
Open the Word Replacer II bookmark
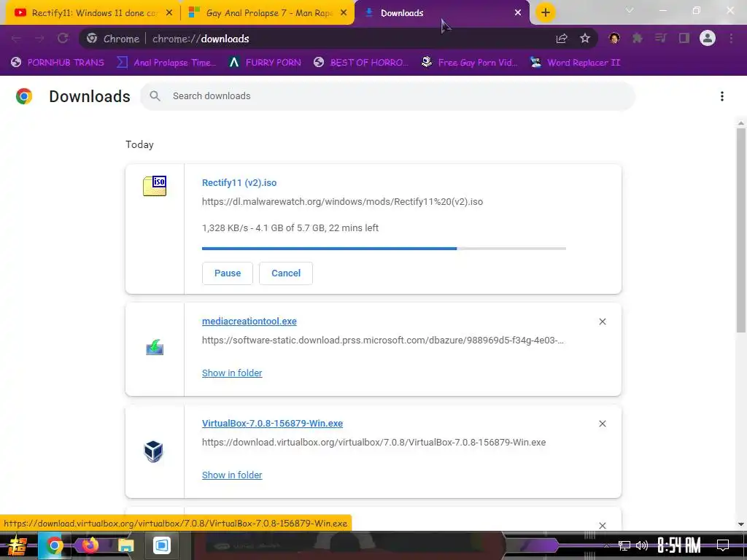pyautogui.click(x=575, y=63)
